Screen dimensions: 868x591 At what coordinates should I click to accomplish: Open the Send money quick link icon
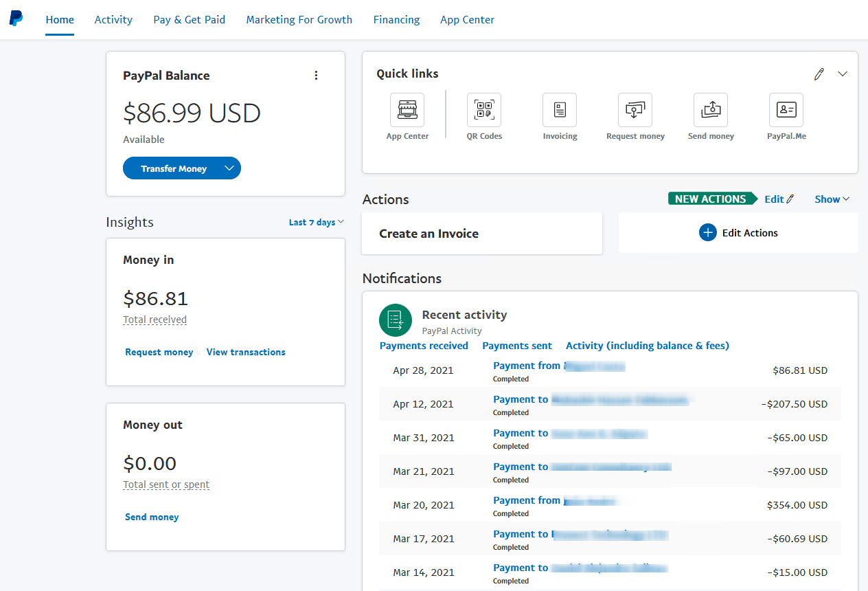[x=711, y=110]
